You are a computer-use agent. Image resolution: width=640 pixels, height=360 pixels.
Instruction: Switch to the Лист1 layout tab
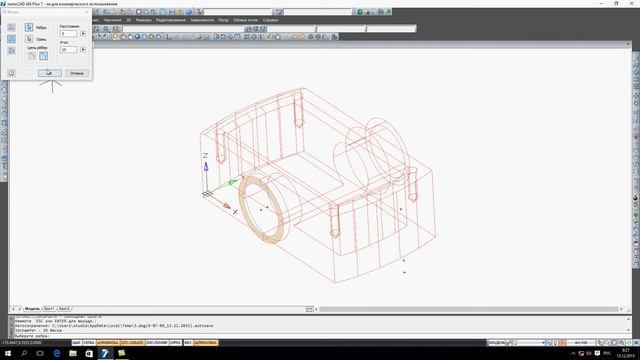click(x=49, y=309)
